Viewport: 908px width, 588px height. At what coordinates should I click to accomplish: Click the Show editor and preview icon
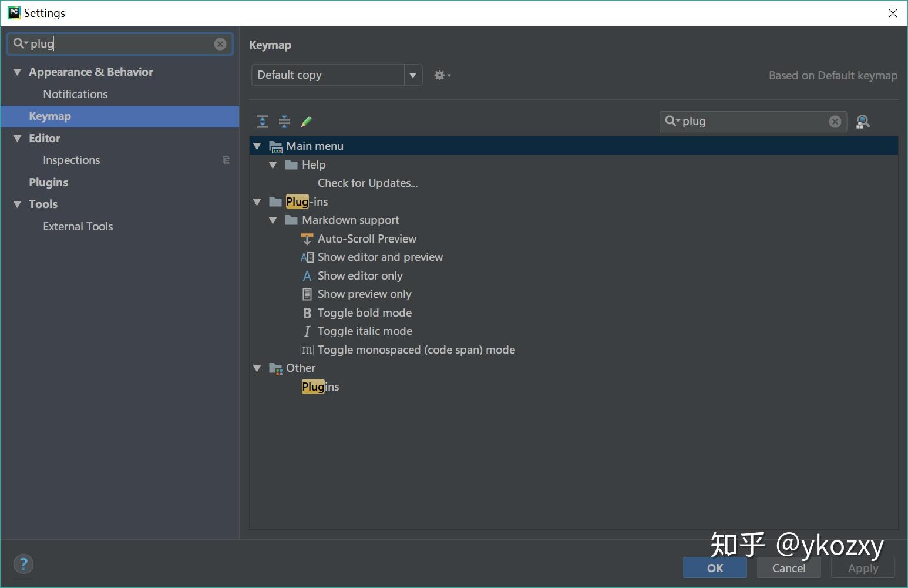307,257
